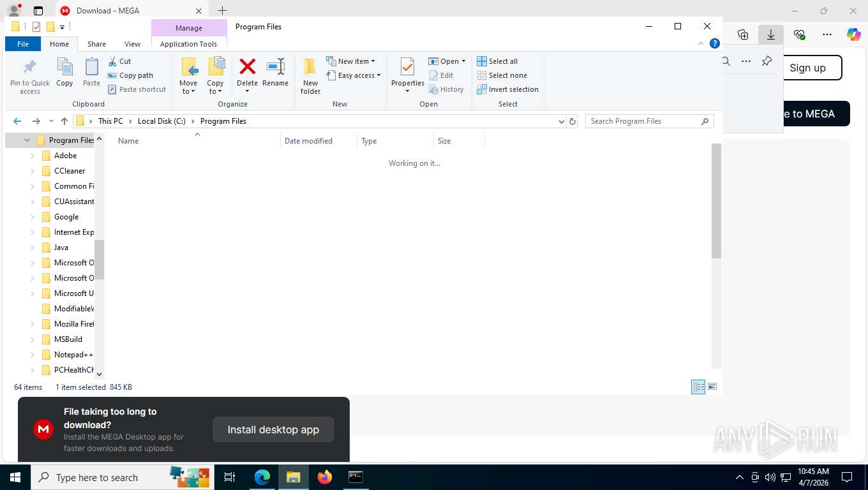
Task: Switch to the Share ribbon tab
Action: 96,44
